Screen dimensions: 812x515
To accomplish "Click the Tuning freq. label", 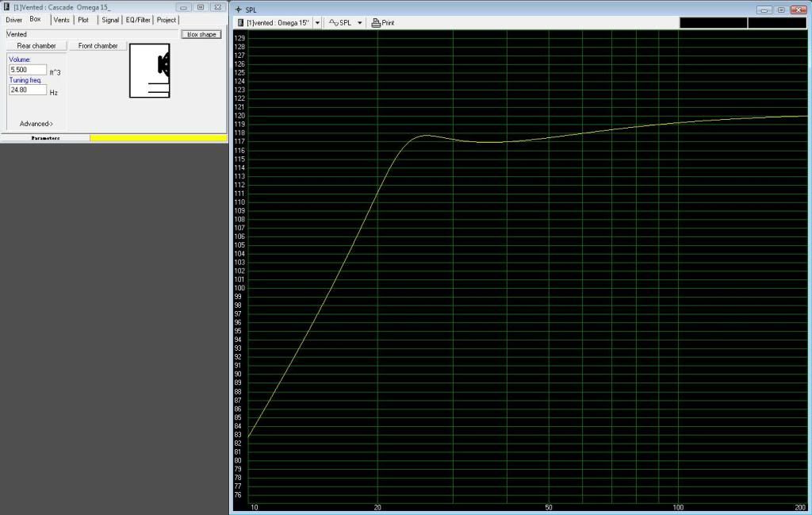I will [x=25, y=80].
